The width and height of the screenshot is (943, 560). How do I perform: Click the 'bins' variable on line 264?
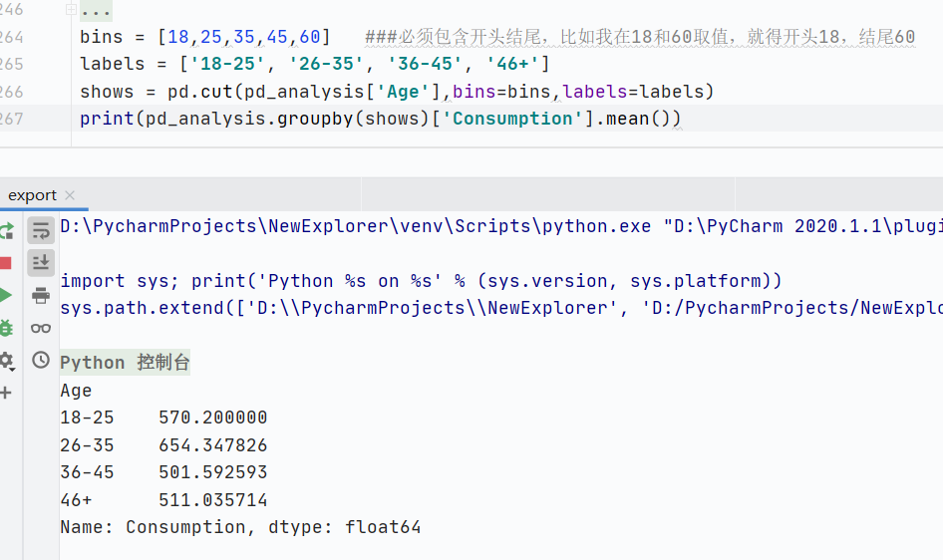coord(101,38)
